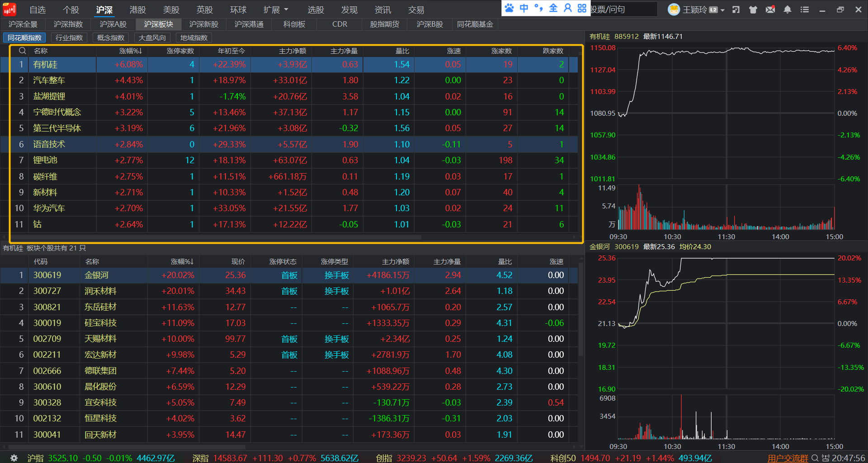This screenshot has width=868, height=463.
Task: Open the 选股 menu
Action: [316, 9]
